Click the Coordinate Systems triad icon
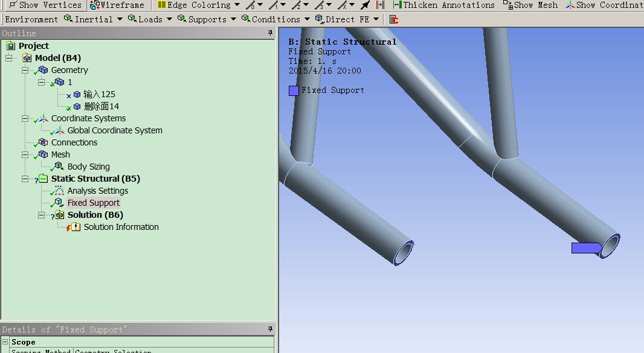The width and height of the screenshot is (644, 353). point(43,118)
